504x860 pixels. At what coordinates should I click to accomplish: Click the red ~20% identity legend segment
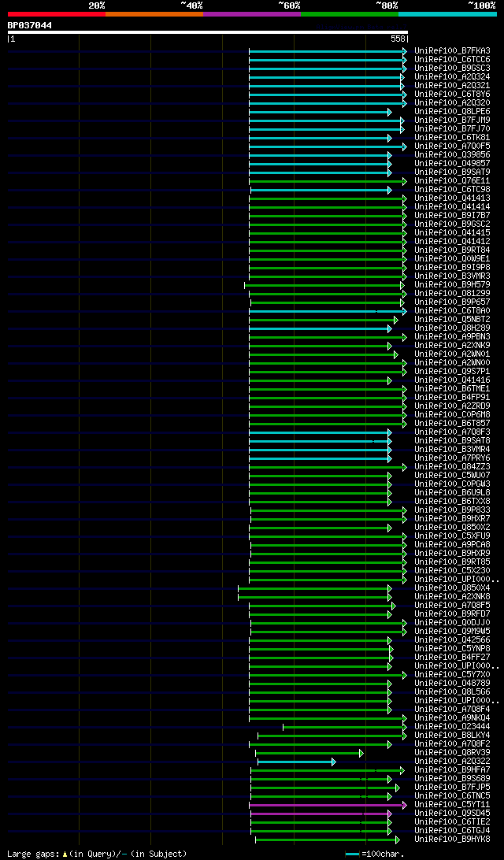point(57,13)
